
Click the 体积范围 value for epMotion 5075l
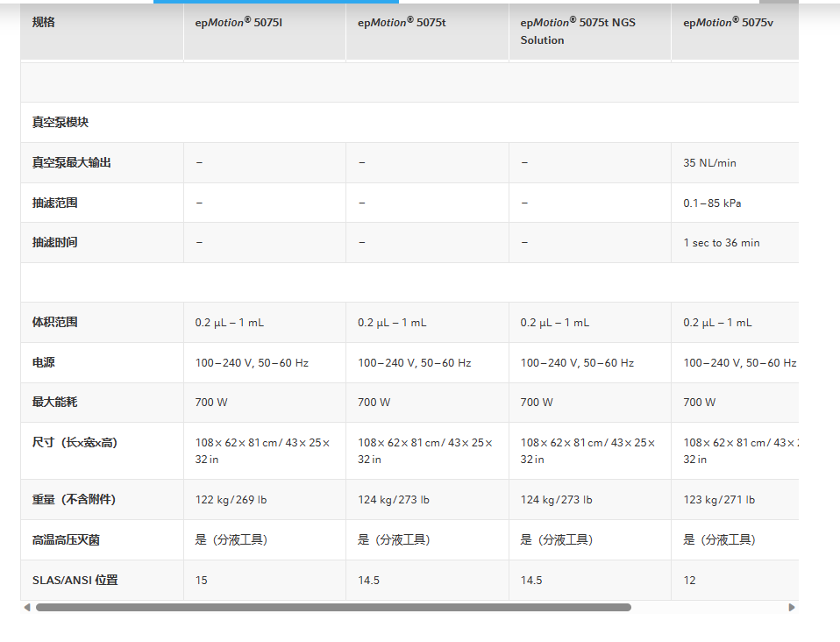(229, 323)
